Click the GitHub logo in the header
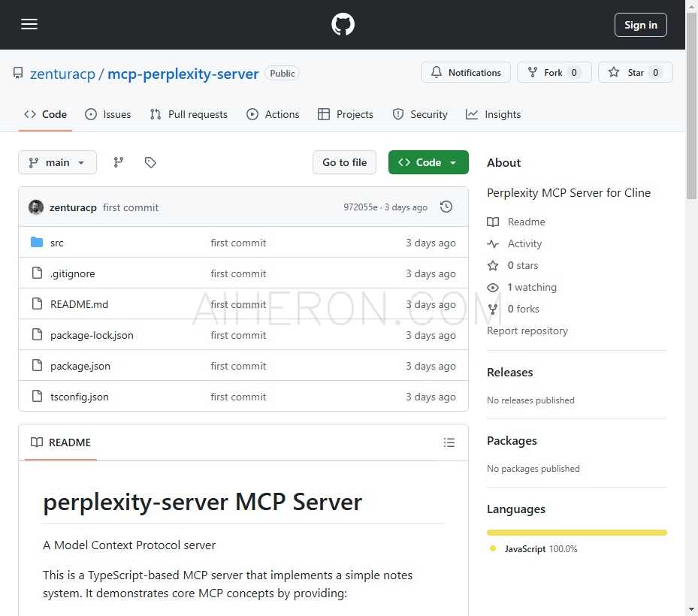This screenshot has width=698, height=616. point(343,24)
